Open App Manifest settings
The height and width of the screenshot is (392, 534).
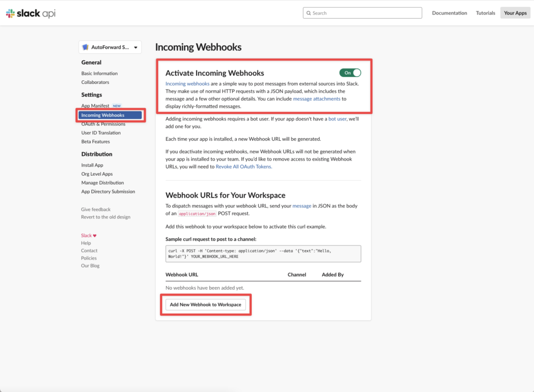(95, 105)
